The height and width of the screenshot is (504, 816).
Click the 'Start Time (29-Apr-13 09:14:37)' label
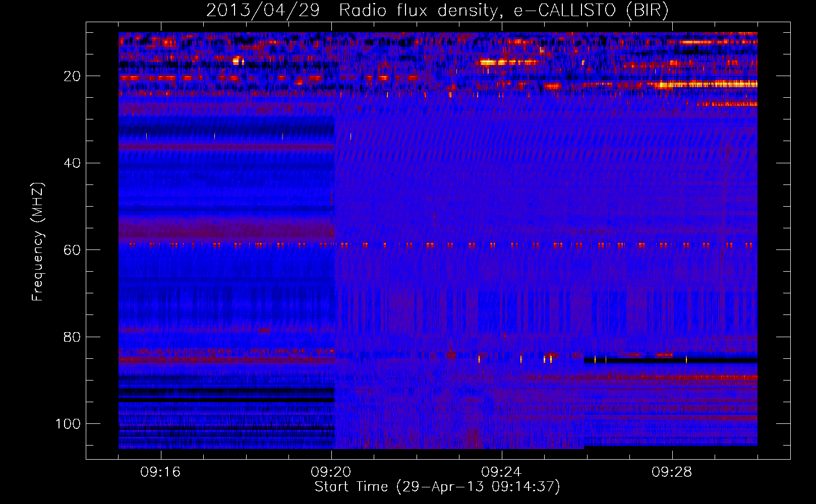click(x=437, y=487)
